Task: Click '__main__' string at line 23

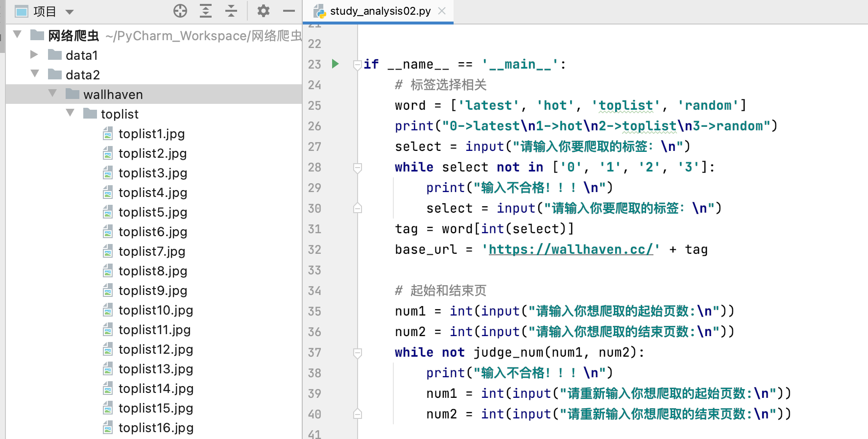Action: (x=520, y=64)
